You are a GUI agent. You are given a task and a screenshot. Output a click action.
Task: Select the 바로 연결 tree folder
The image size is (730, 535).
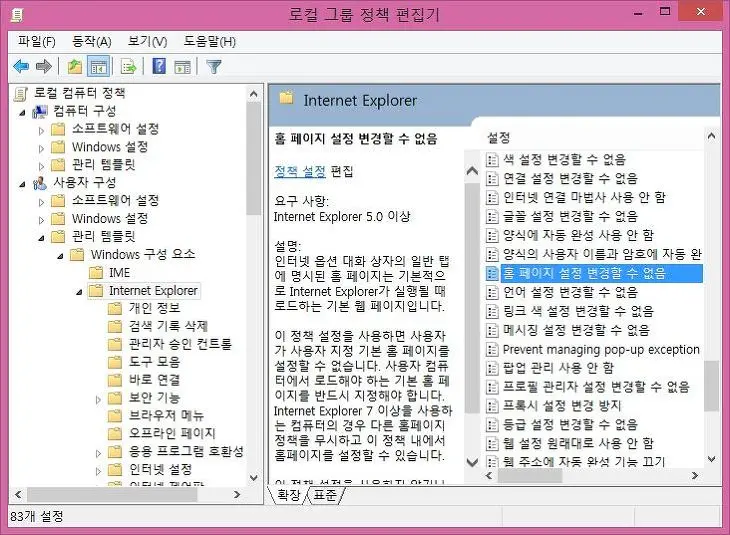pos(155,379)
